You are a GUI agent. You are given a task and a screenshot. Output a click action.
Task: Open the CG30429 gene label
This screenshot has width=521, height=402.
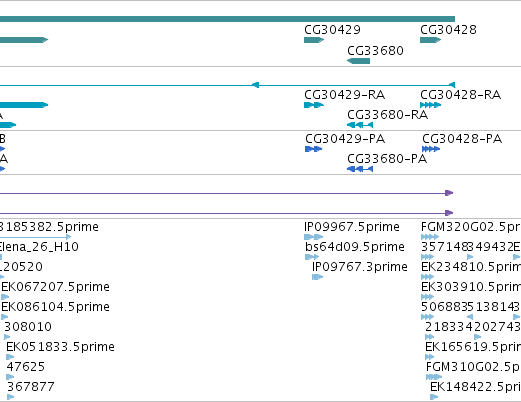point(332,30)
